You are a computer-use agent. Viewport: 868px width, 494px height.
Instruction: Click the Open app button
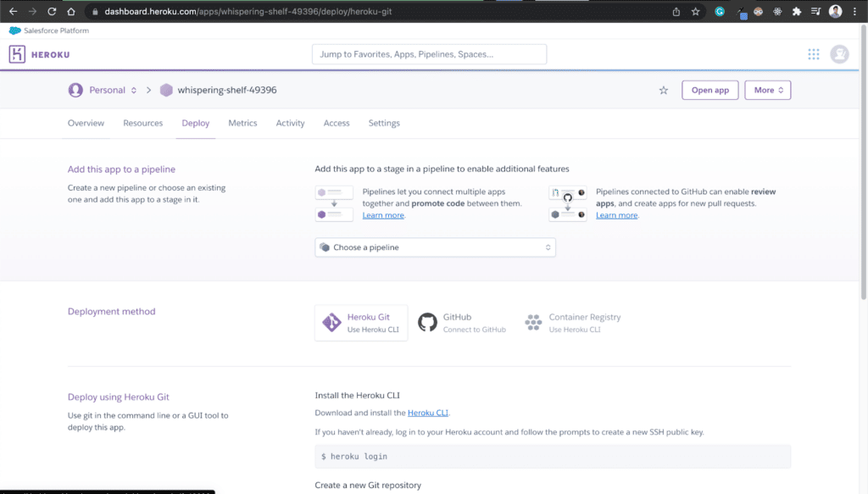tap(709, 90)
